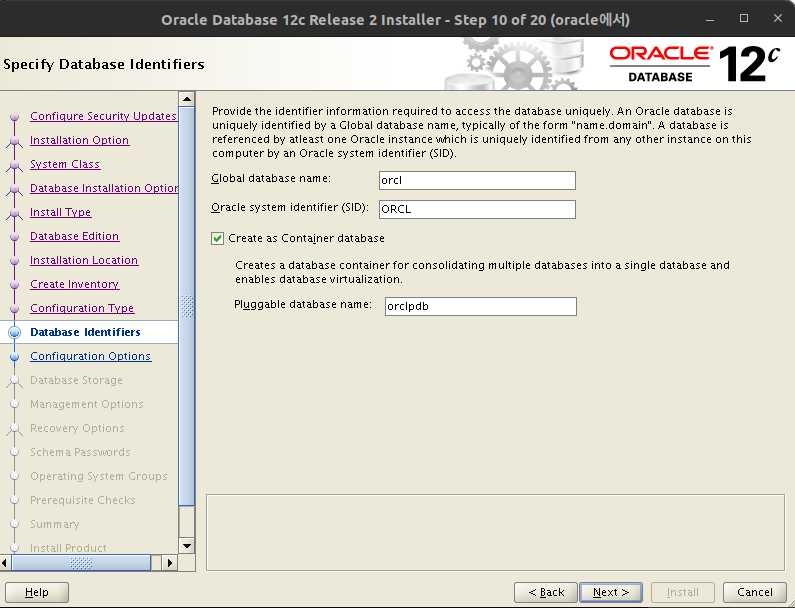795x608 pixels.
Task: Click the System Class step bullet icon
Action: [15, 165]
